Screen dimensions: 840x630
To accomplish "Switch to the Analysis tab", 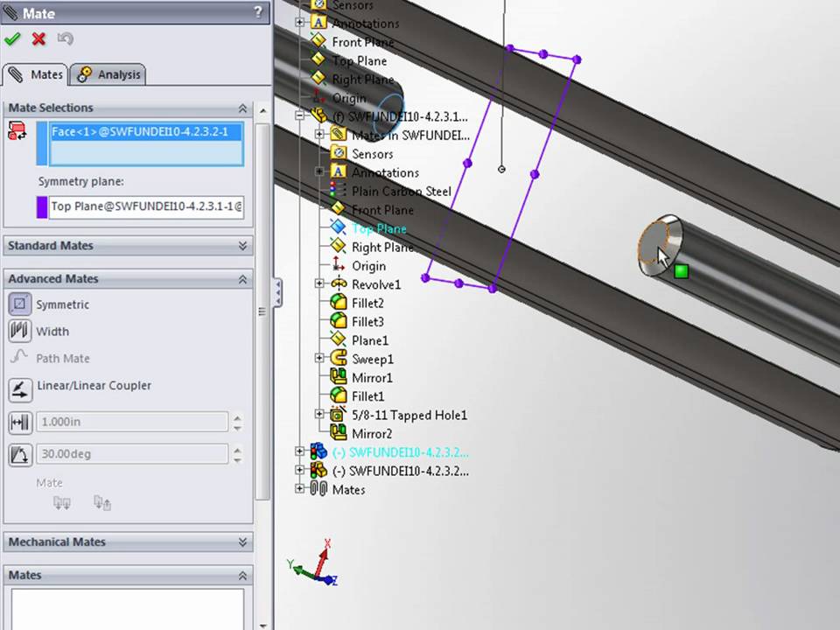I will pyautogui.click(x=108, y=74).
